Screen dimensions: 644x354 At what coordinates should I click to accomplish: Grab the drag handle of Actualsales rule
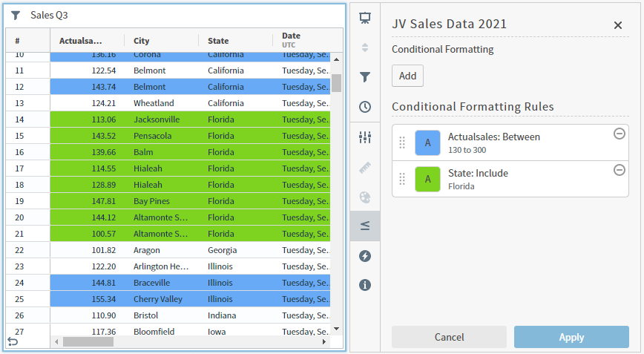pos(402,142)
